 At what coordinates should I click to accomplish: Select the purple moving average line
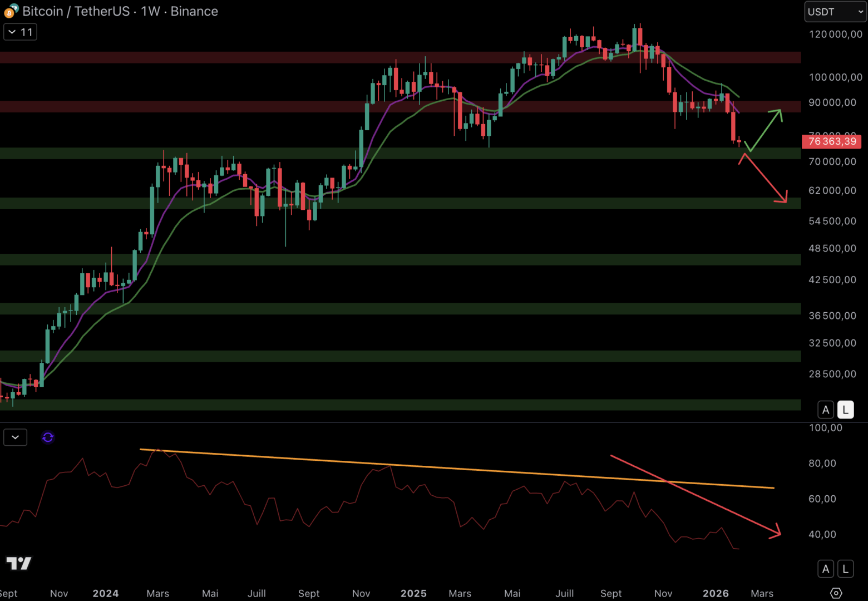(x=167, y=210)
